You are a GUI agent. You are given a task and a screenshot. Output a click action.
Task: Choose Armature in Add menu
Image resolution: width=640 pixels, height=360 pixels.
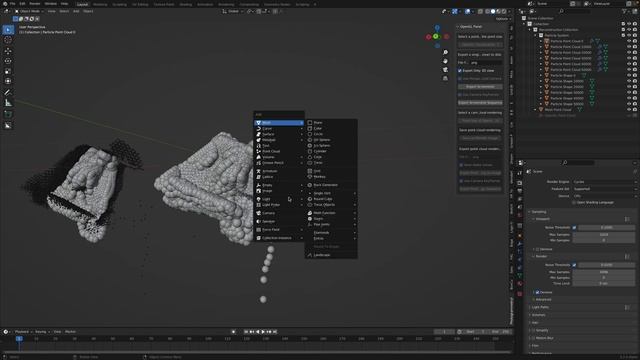pyautogui.click(x=279, y=171)
